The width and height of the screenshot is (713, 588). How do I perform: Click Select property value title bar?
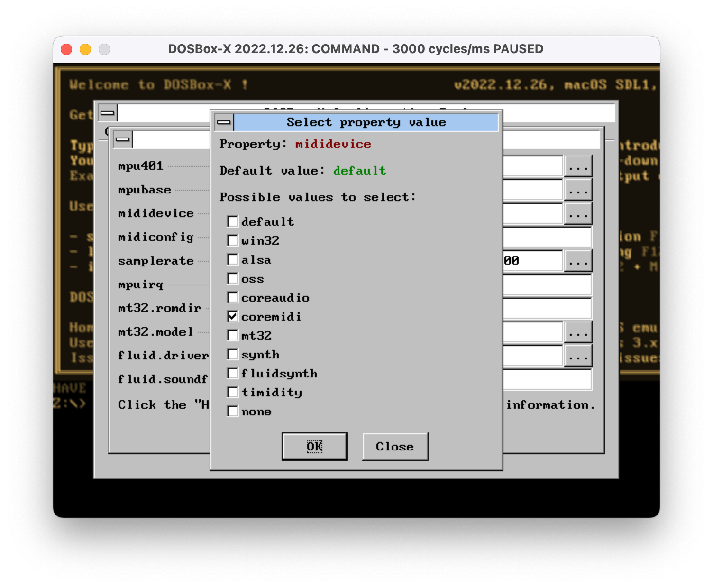point(366,122)
